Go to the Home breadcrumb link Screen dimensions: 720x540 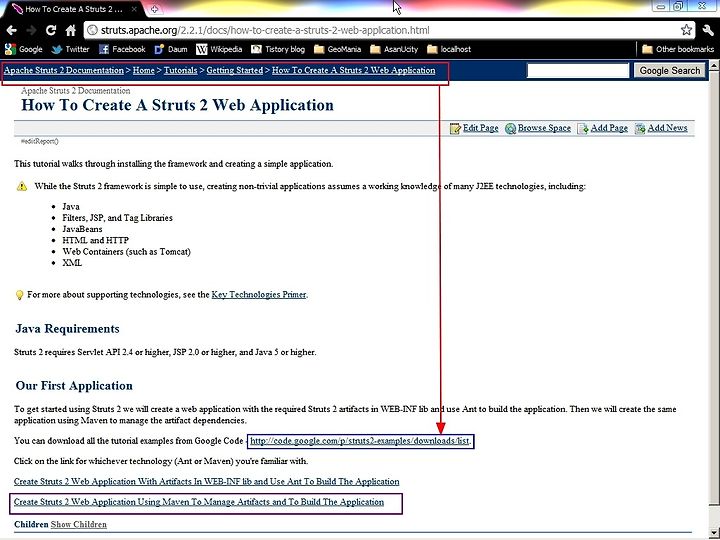(144, 70)
